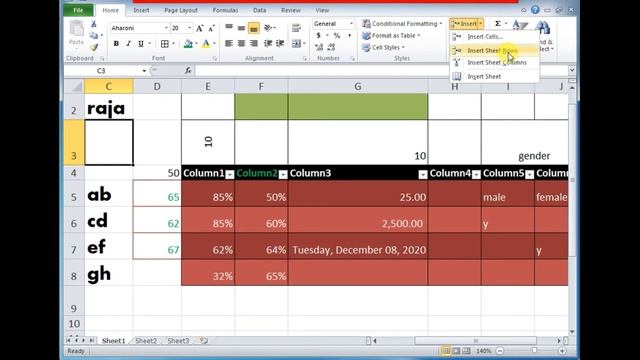This screenshot has height=360, width=640.
Task: Apply Accounting dollar number format
Action: [318, 36]
